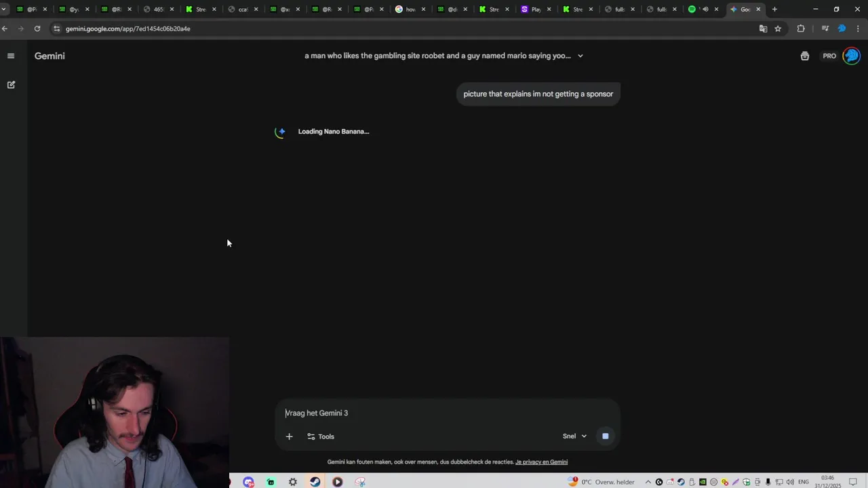The height and width of the screenshot is (488, 868).
Task: Open the 'Je privacy en Gemini' link
Action: [541, 462]
